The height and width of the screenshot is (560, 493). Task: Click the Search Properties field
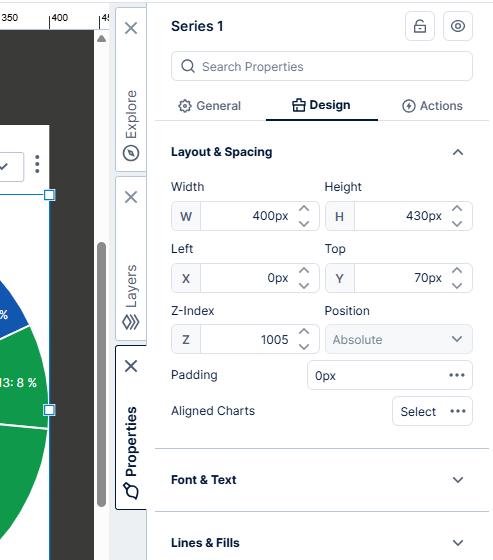tap(322, 66)
